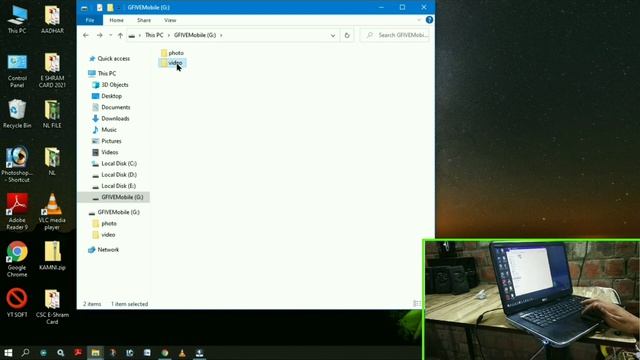Select This PC in navigation pane
Screen dimensions: 640x360
click(102, 73)
